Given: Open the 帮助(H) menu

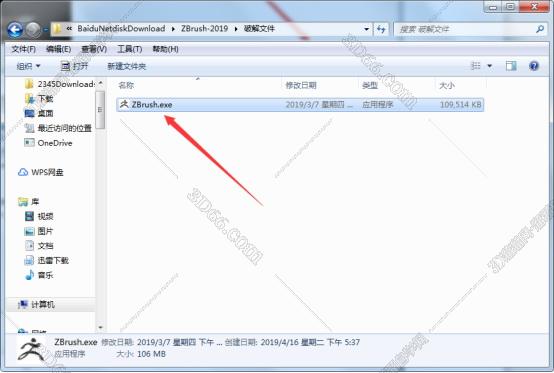Looking at the screenshot, I should [165, 49].
